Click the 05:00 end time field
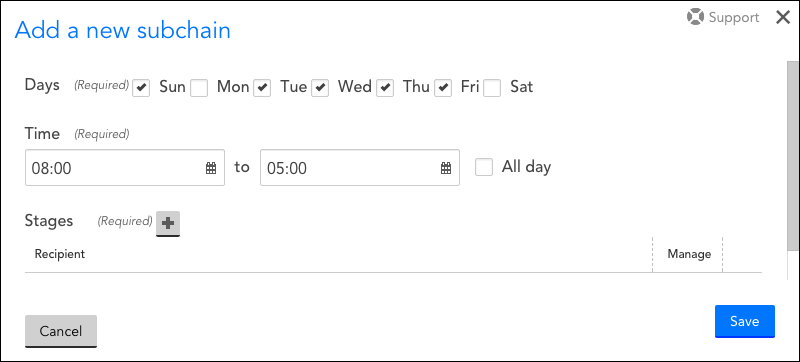Screen dimensions: 800x362 click(x=360, y=168)
